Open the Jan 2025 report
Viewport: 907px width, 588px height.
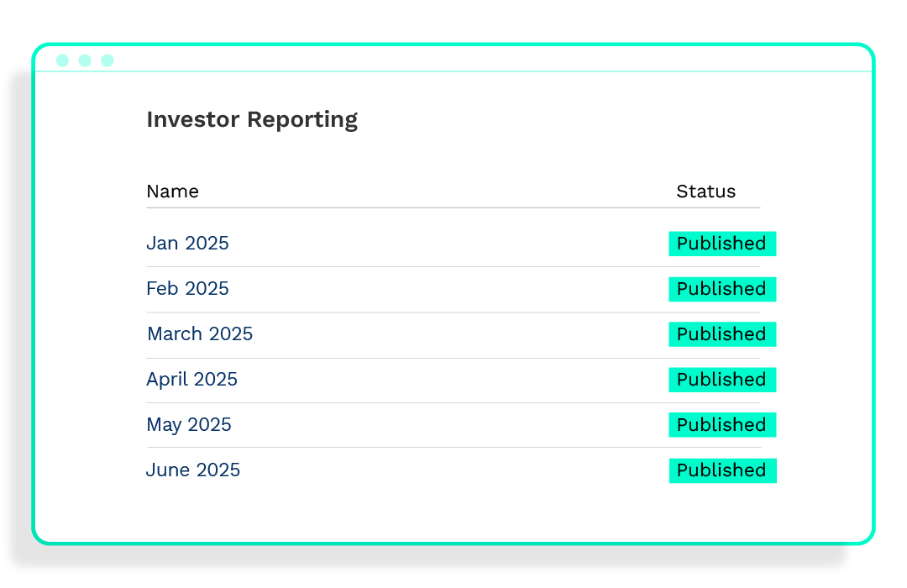187,243
